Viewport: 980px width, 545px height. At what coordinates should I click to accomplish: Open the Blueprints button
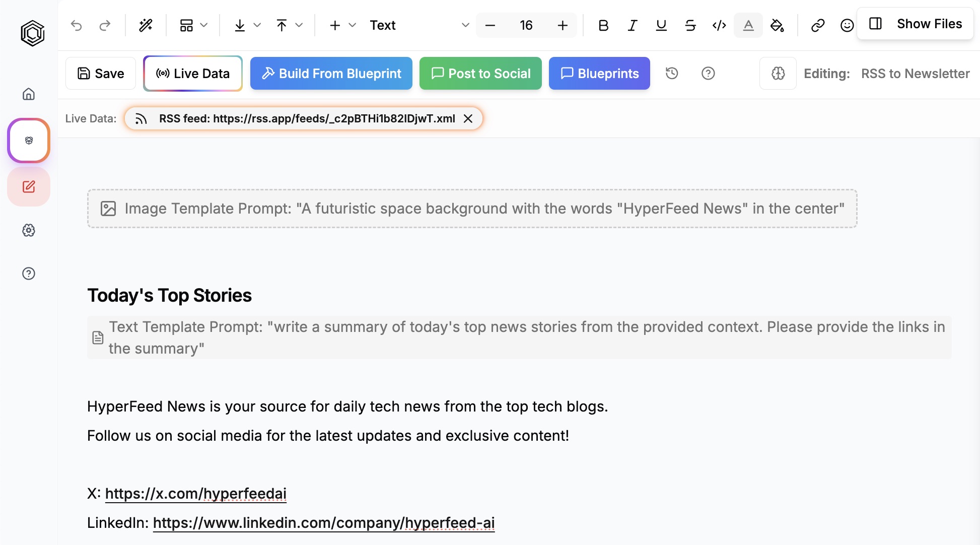599,74
